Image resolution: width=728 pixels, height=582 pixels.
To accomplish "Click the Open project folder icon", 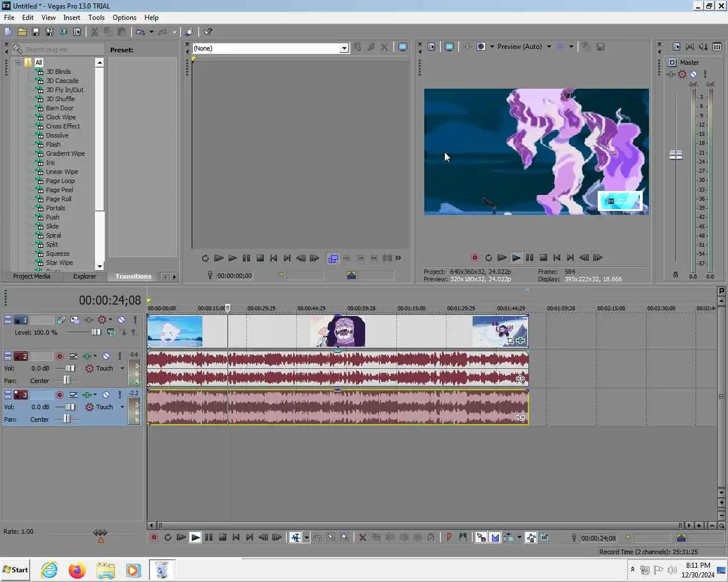I will [22, 32].
